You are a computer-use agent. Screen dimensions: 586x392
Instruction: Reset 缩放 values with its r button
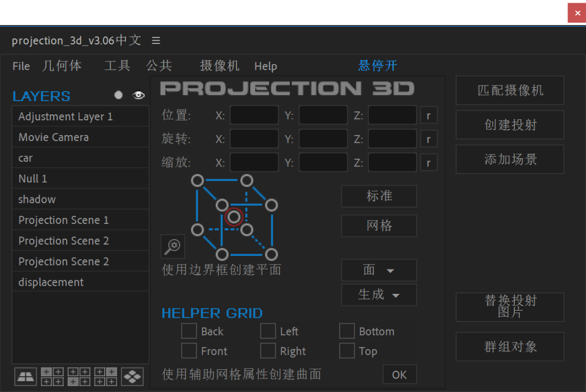pos(429,163)
